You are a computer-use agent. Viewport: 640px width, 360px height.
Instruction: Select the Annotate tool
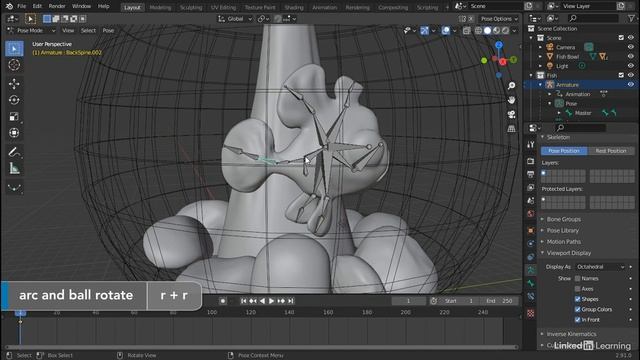click(x=14, y=152)
